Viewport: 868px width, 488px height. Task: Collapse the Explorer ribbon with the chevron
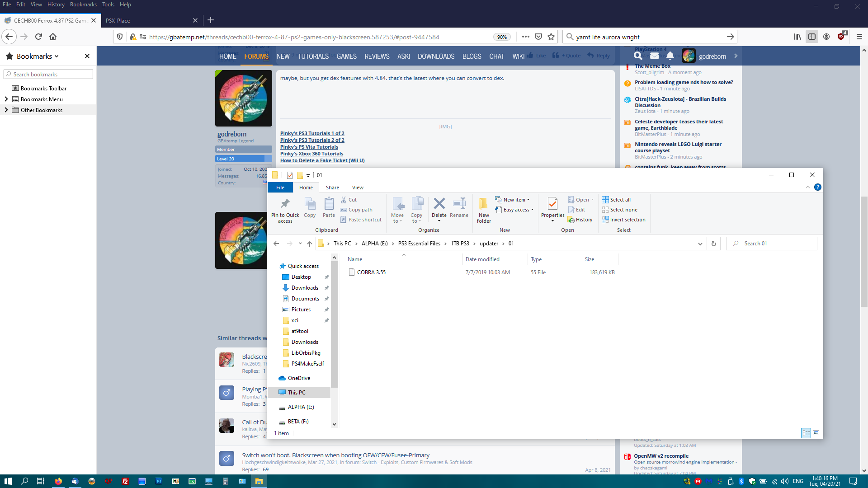[808, 187]
